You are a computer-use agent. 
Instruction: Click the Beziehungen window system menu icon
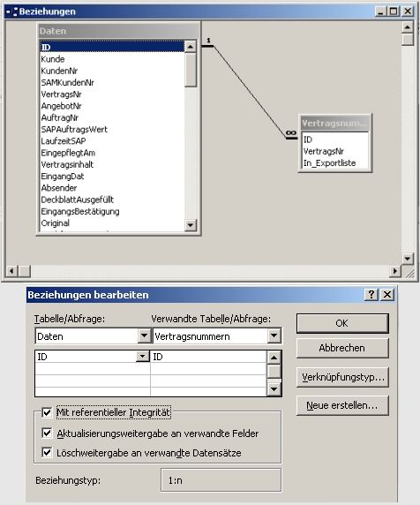pyautogui.click(x=11, y=11)
